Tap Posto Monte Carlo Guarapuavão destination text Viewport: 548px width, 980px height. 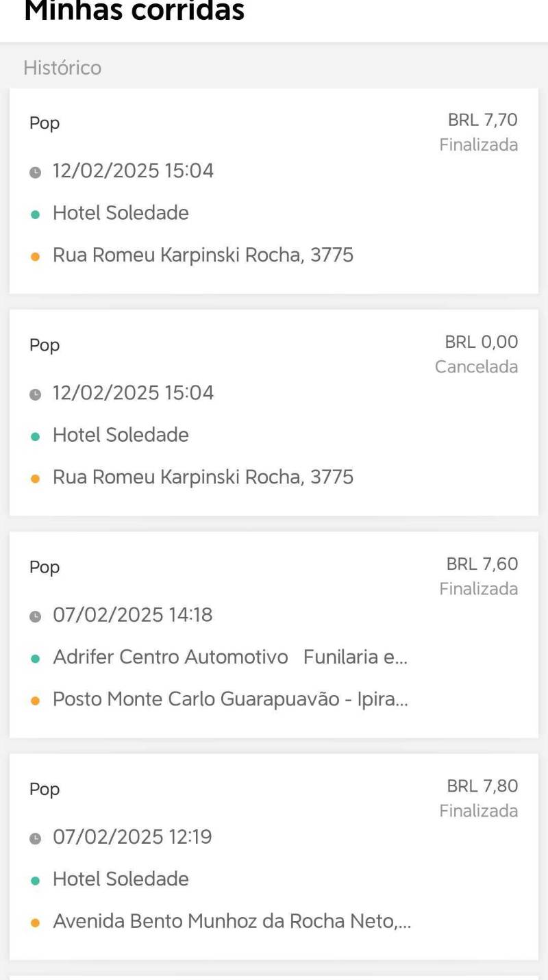[x=229, y=700]
